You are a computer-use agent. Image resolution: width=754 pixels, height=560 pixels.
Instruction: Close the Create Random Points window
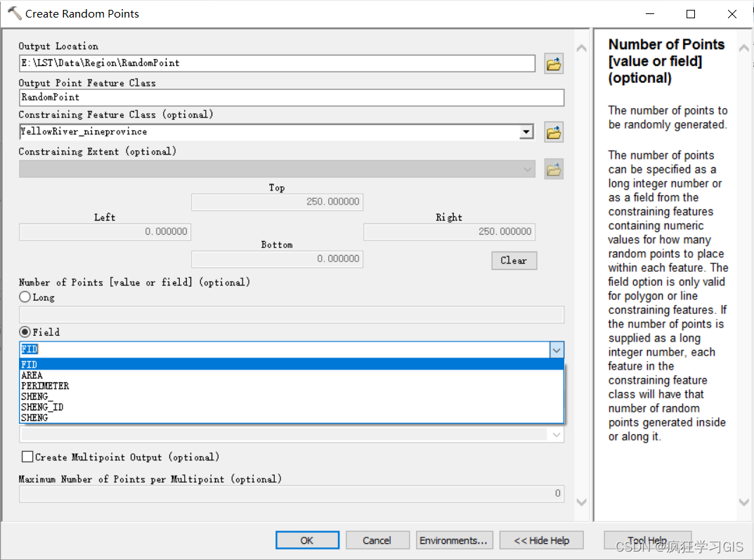(x=732, y=14)
